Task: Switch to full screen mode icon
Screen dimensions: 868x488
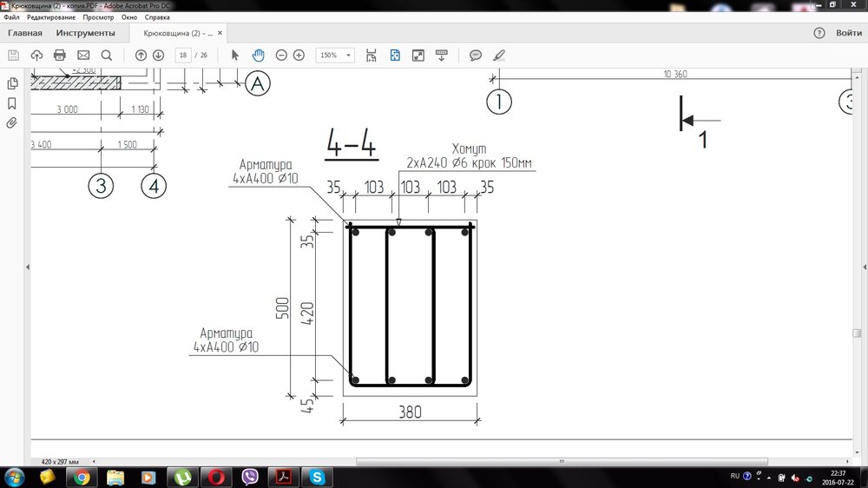Action: point(418,56)
